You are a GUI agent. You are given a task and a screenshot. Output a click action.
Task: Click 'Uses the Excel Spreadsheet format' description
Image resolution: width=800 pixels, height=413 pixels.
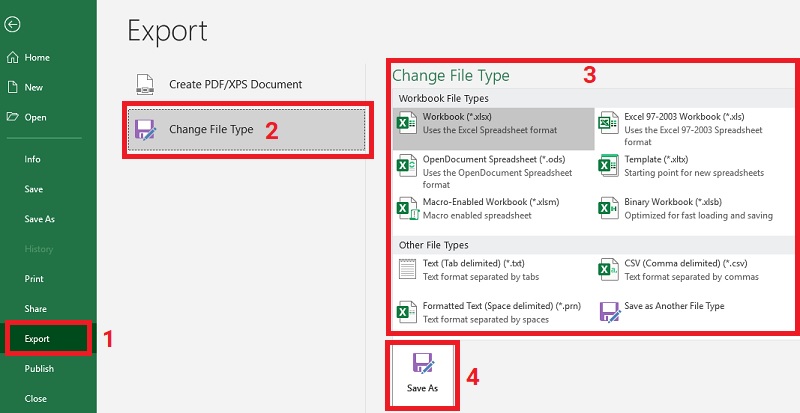coord(490,130)
